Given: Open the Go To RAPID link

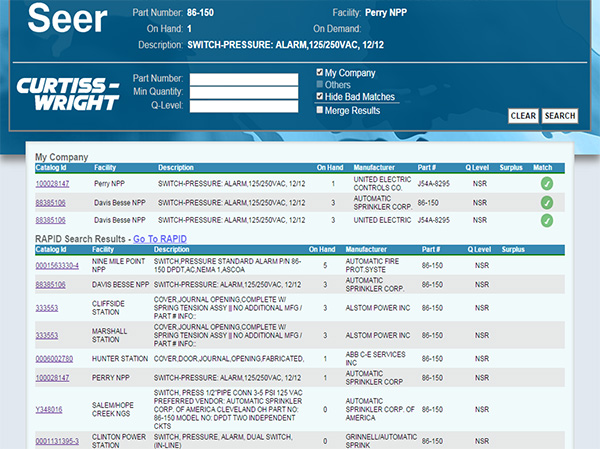Looking at the screenshot, I should [160, 239].
